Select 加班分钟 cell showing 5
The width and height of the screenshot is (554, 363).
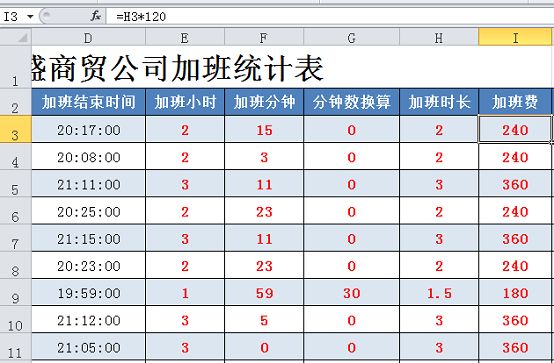click(264, 320)
